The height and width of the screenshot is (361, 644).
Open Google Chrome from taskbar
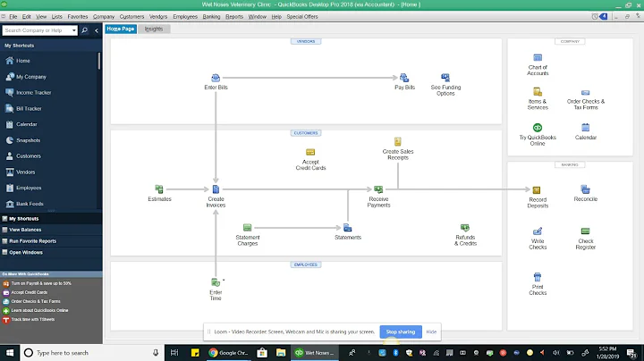[x=228, y=353]
